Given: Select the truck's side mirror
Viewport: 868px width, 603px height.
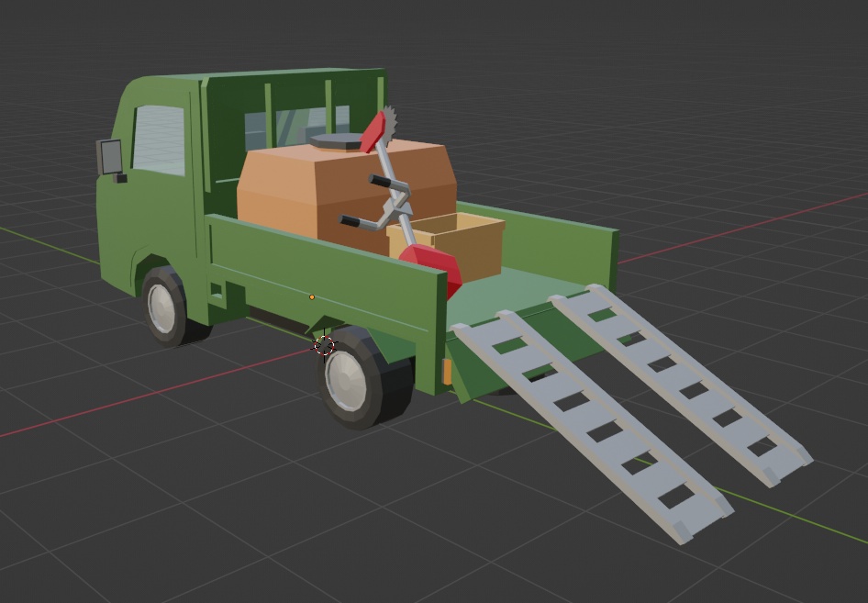Looking at the screenshot, I should (110, 158).
